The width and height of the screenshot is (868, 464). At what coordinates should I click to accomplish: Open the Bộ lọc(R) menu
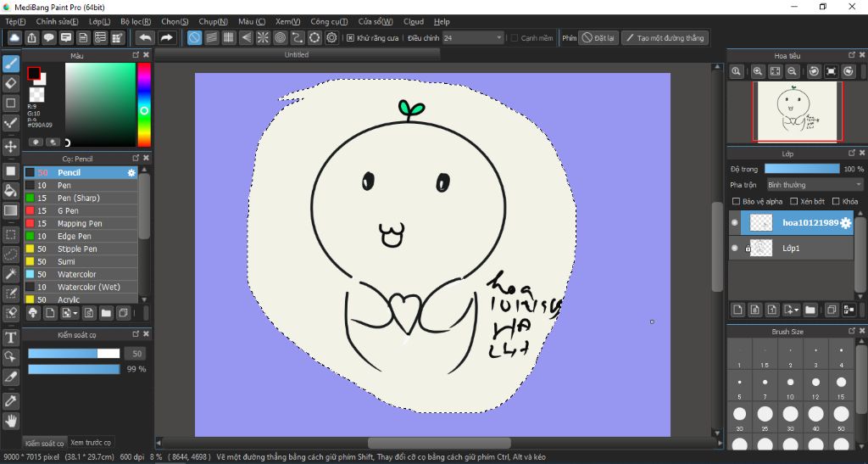click(x=136, y=21)
